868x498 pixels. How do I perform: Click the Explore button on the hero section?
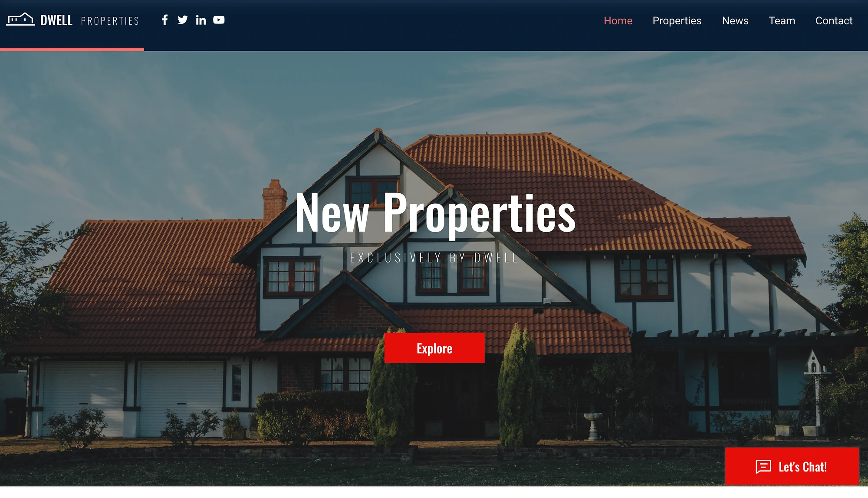pyautogui.click(x=434, y=348)
